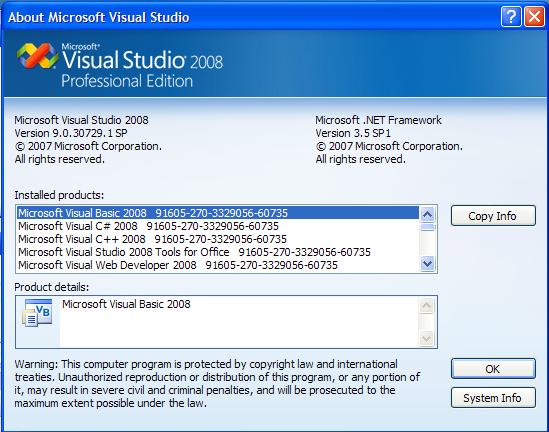Select Visual Studio 2008 Tools for Office row

pos(218,252)
